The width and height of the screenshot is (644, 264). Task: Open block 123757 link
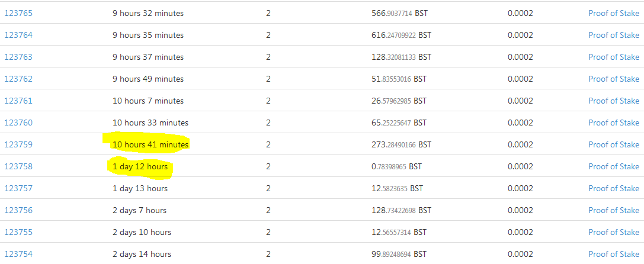point(18,188)
